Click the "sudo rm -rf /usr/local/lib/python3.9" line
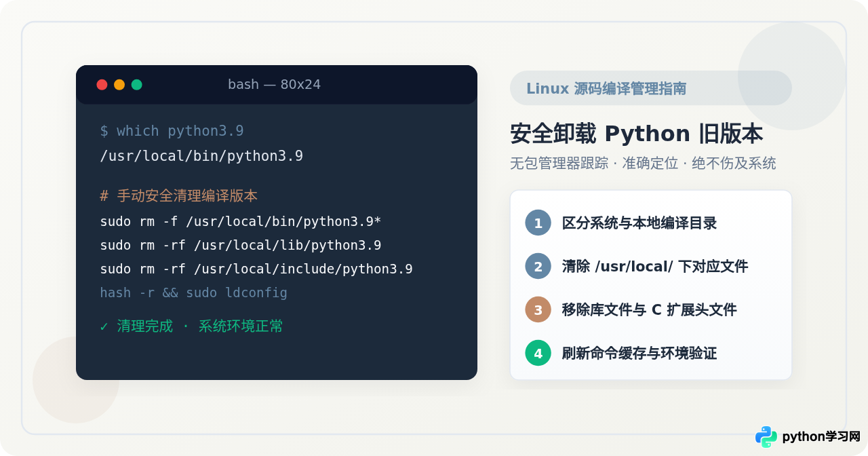The width and height of the screenshot is (868, 456). 241,246
